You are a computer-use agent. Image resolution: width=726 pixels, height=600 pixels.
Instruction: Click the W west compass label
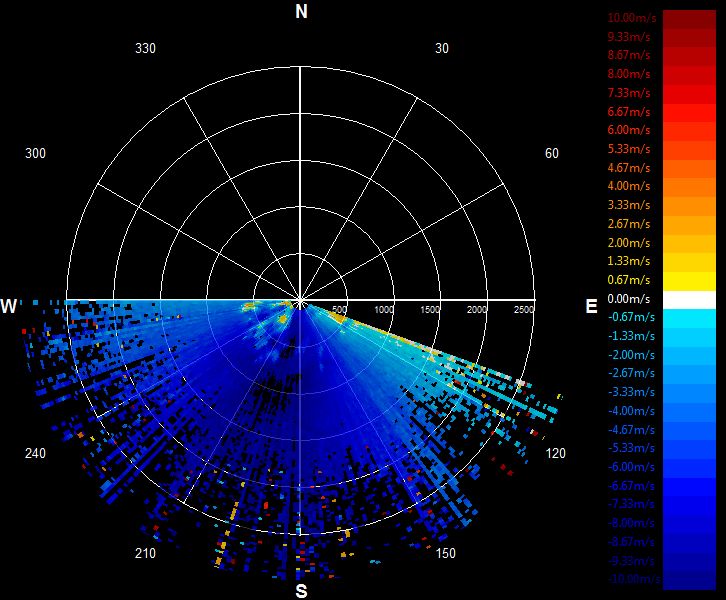coord(9,306)
